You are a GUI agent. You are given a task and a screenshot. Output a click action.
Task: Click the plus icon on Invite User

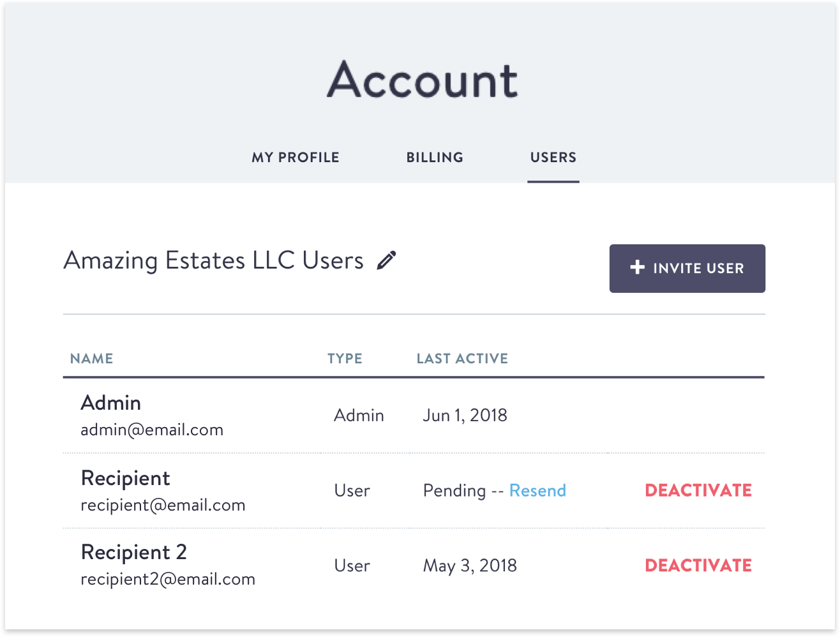coord(637,267)
